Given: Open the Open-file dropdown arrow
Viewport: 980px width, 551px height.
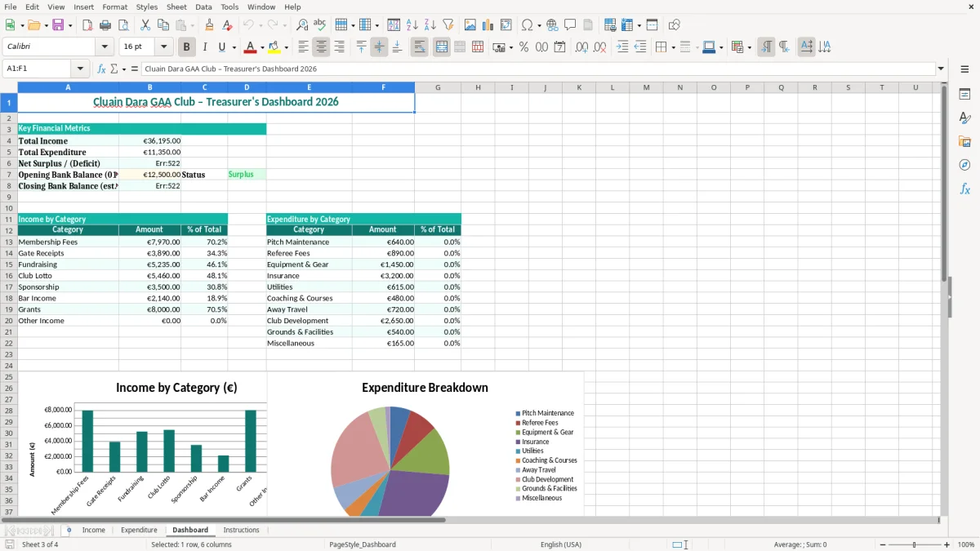Looking at the screenshot, I should (x=46, y=25).
